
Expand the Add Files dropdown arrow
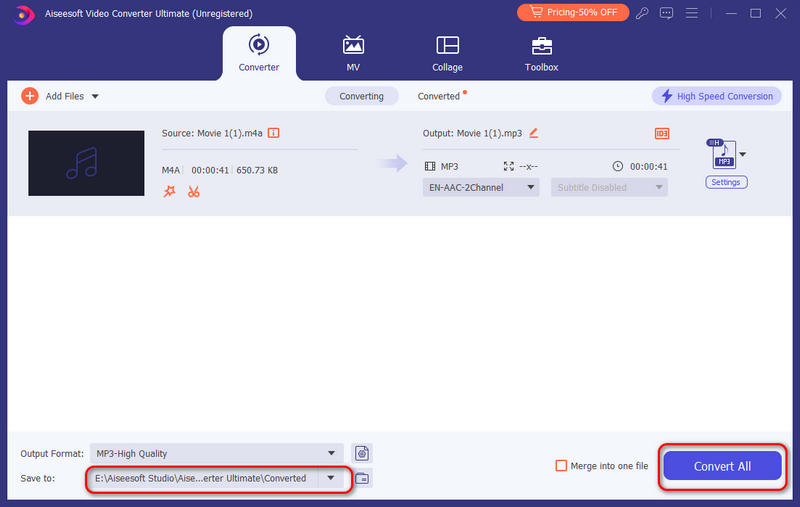tap(95, 96)
